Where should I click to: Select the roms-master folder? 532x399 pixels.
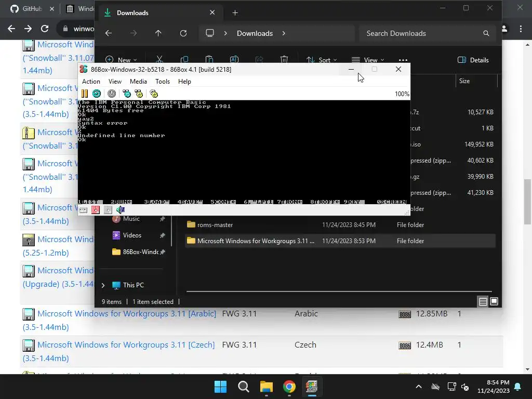point(340,224)
